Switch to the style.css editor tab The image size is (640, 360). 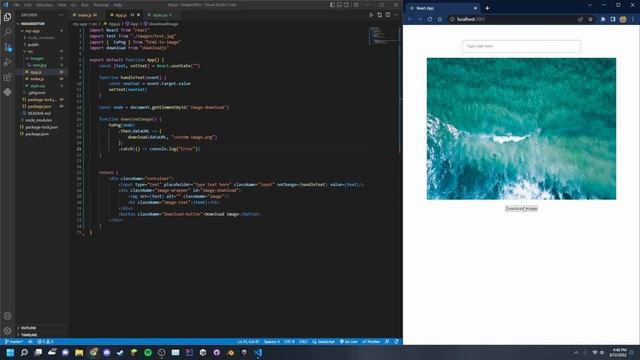point(160,15)
